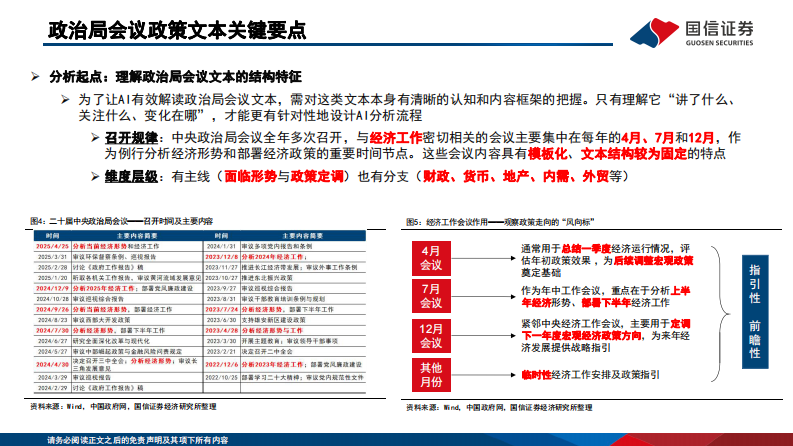Click the table date cell 2024/1/31
The image size is (793, 446).
(x=221, y=246)
